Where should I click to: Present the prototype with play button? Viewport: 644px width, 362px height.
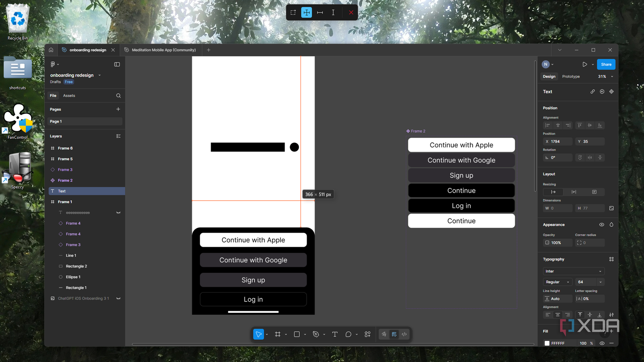pyautogui.click(x=585, y=64)
